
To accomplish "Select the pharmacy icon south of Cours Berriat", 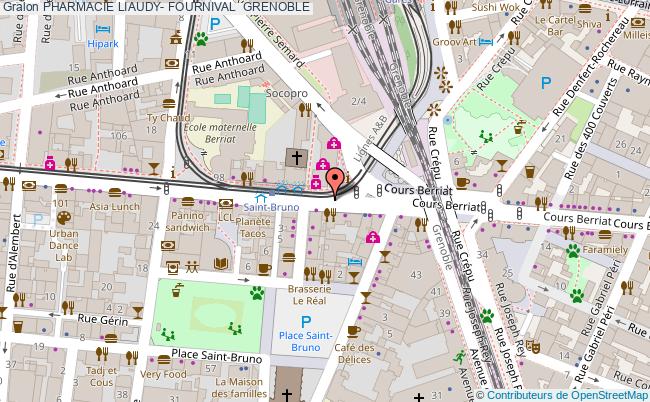I will tap(373, 237).
